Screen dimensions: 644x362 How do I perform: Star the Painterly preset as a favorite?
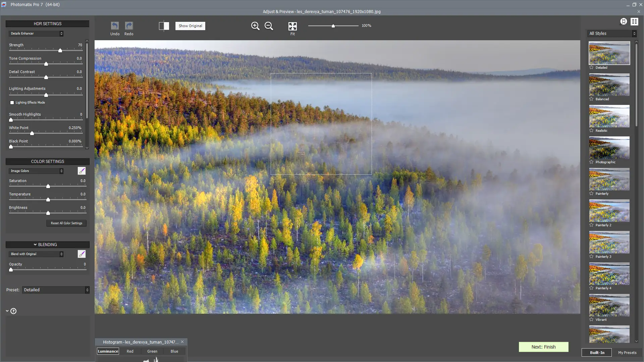pyautogui.click(x=591, y=193)
